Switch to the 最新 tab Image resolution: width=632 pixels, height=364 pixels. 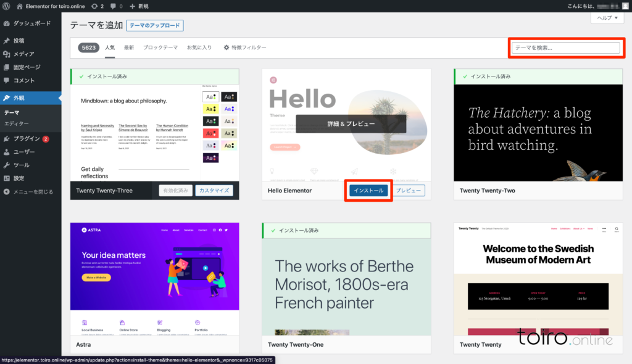[129, 48]
